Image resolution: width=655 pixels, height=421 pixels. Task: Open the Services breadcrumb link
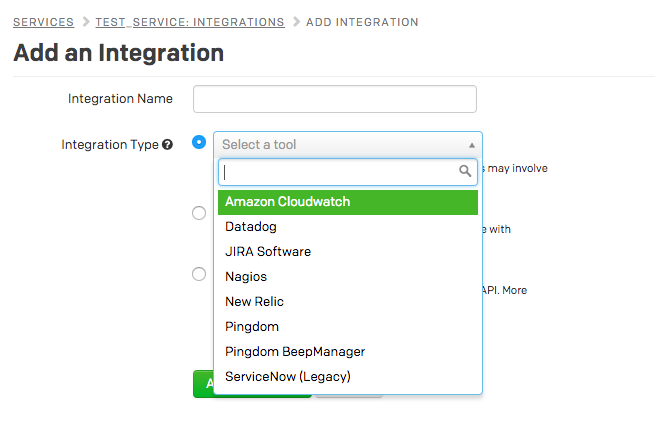(43, 22)
